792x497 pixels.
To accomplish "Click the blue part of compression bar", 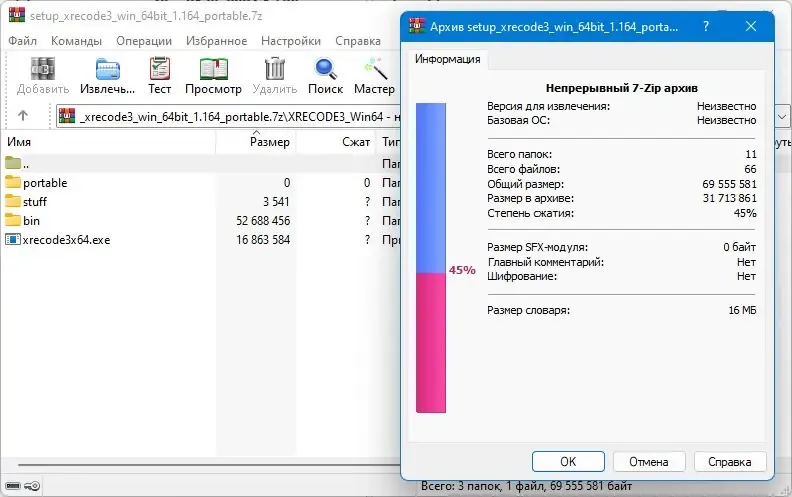I will [x=431, y=188].
